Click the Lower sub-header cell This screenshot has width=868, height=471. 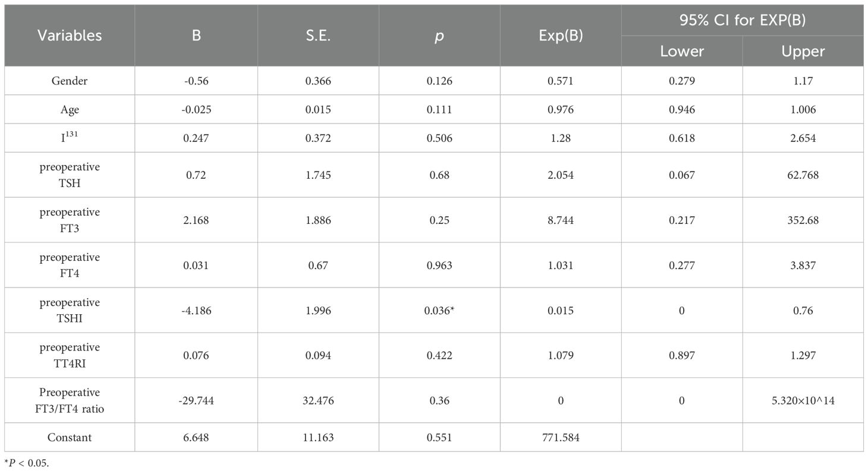[682, 51]
